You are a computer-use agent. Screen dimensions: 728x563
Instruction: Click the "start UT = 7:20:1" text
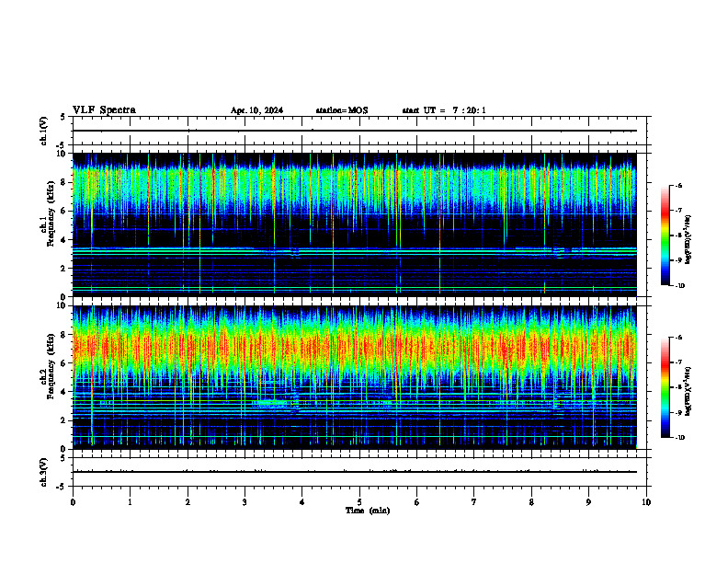[x=444, y=110]
